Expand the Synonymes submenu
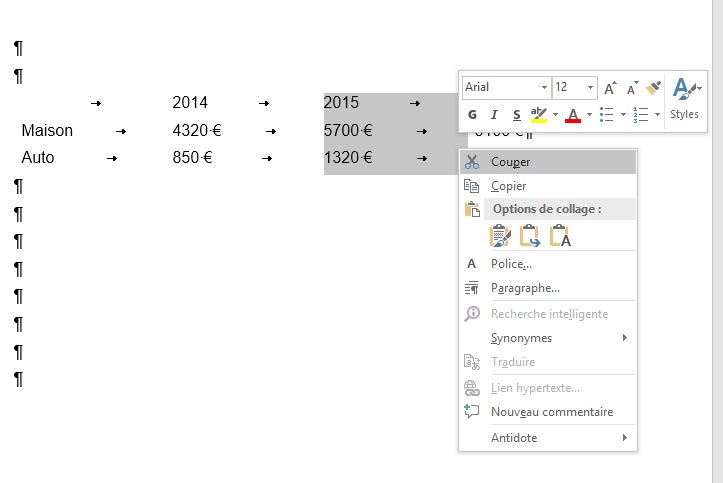 [548, 338]
